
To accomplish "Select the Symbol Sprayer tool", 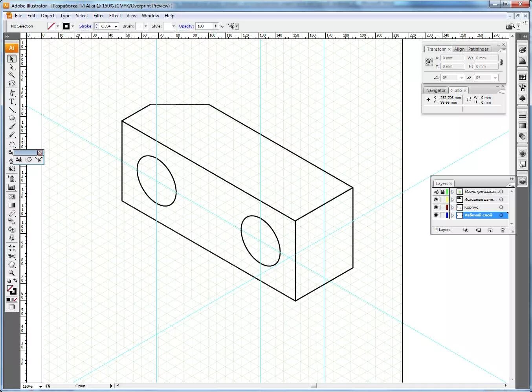I will click(11, 179).
